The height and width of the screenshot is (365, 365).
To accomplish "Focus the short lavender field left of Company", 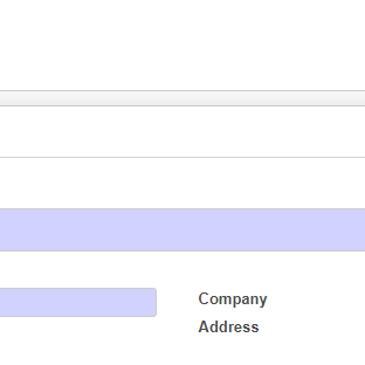I will 78,302.
